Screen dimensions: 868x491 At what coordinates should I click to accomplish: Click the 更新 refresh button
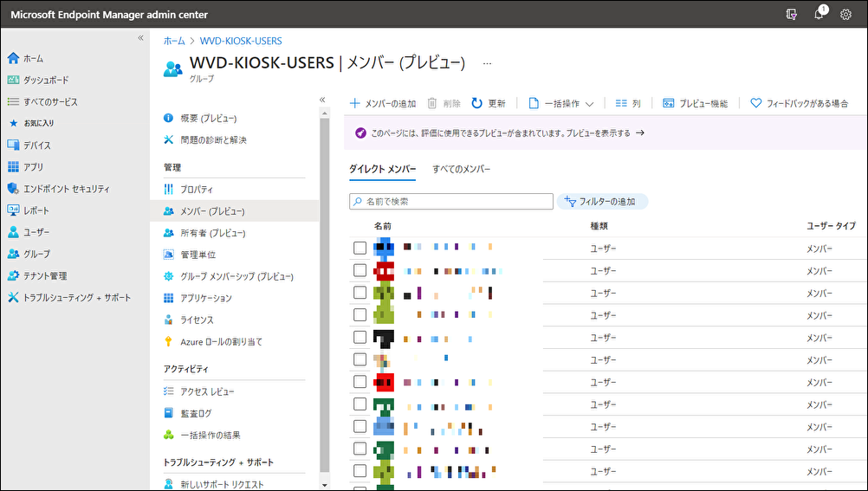click(x=489, y=104)
